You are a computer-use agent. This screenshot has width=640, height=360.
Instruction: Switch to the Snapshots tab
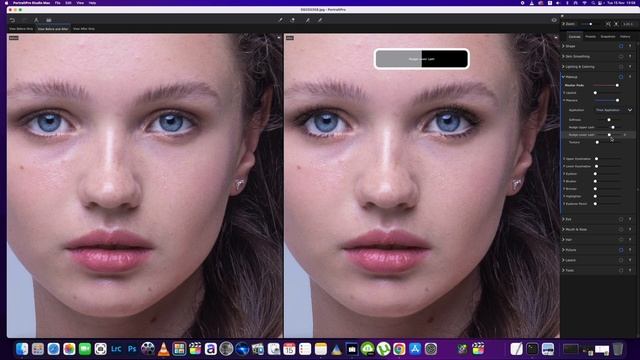coord(608,37)
